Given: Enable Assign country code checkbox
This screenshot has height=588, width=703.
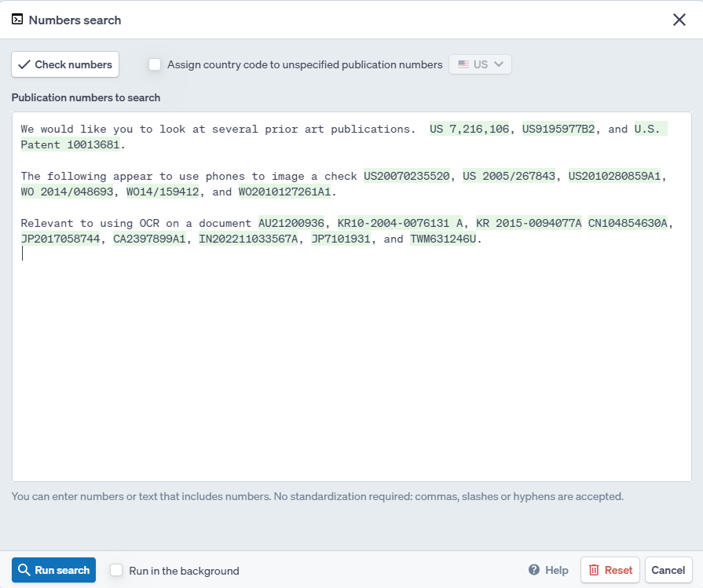Looking at the screenshot, I should [155, 64].
